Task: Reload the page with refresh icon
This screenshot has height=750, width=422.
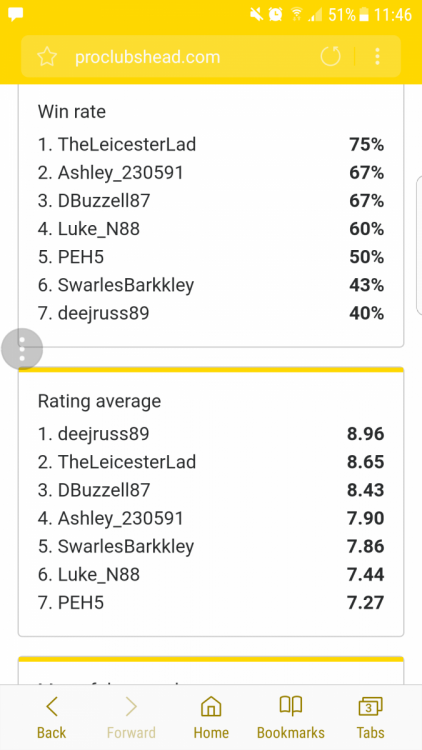Action: (330, 56)
